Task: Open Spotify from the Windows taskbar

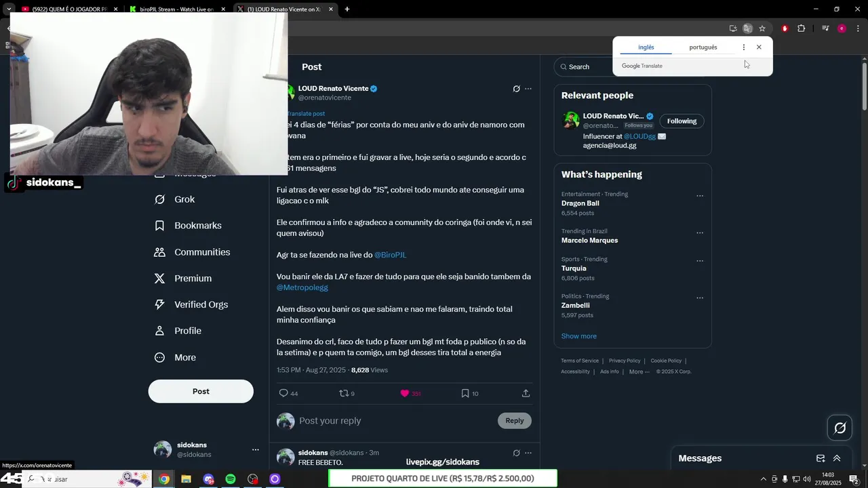Action: (231, 479)
